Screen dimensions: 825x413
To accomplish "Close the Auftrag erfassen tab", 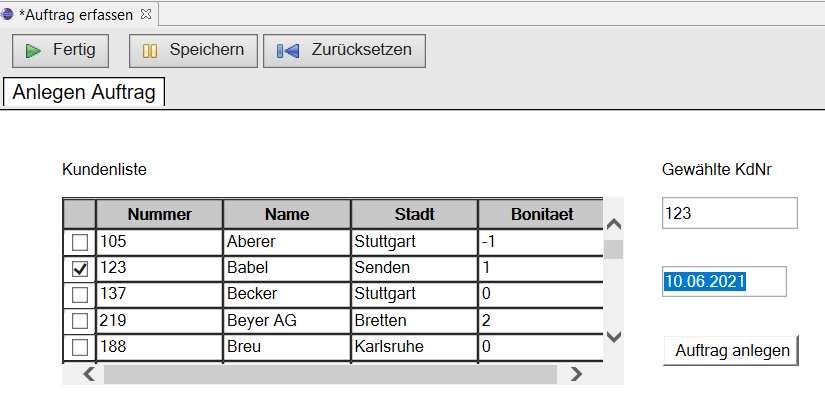I will (x=146, y=14).
